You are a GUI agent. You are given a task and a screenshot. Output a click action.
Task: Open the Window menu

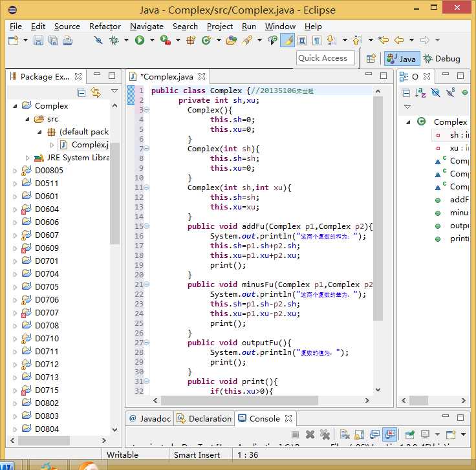(280, 27)
